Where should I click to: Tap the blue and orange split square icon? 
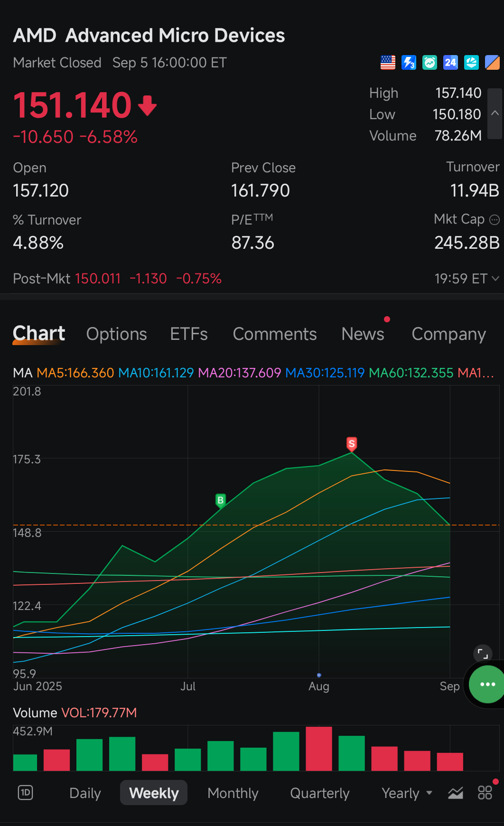click(x=492, y=63)
